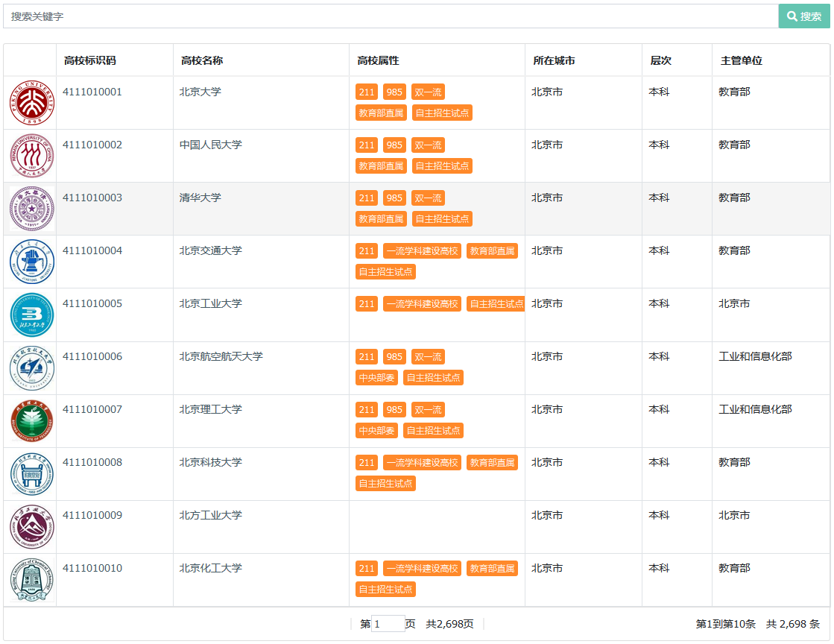The image size is (834, 644).
Task: Click the 所在城市 column header
Action: pyautogui.click(x=555, y=60)
